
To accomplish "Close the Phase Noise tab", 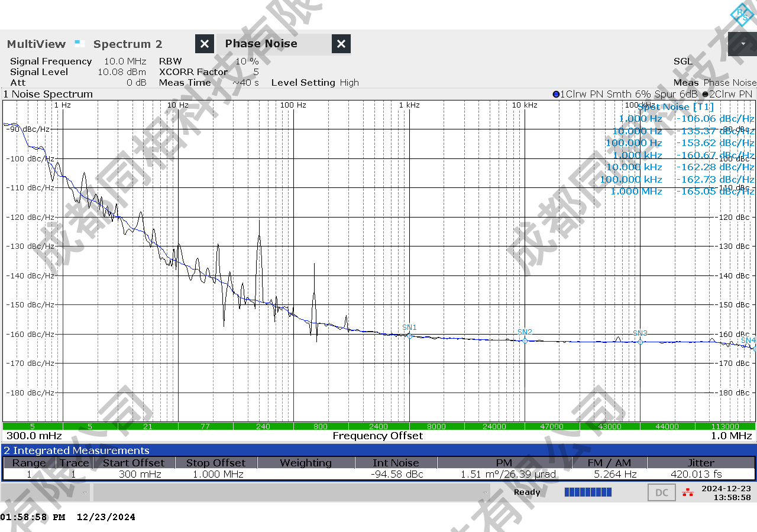I will click(341, 44).
